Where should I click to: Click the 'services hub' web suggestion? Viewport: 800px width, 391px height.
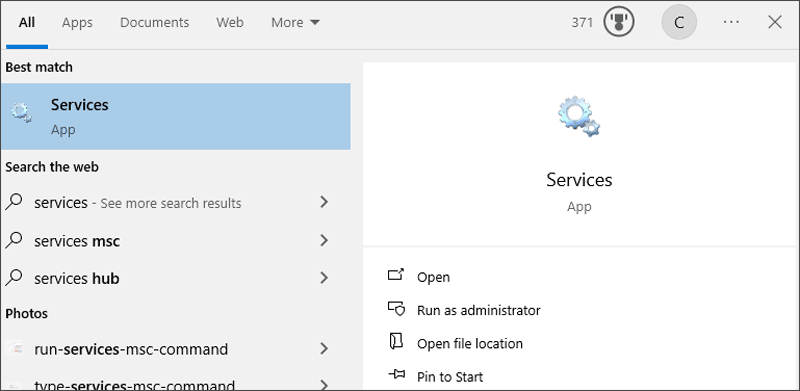point(77,278)
